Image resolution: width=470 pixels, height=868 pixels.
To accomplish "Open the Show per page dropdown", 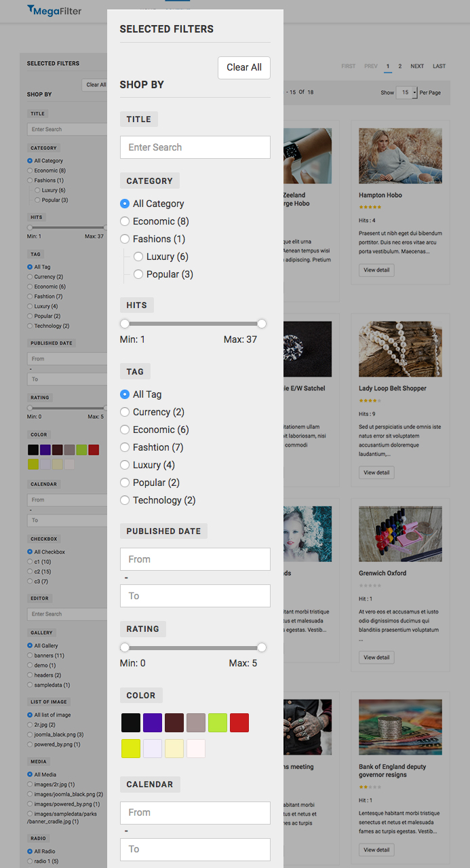I will click(x=406, y=92).
